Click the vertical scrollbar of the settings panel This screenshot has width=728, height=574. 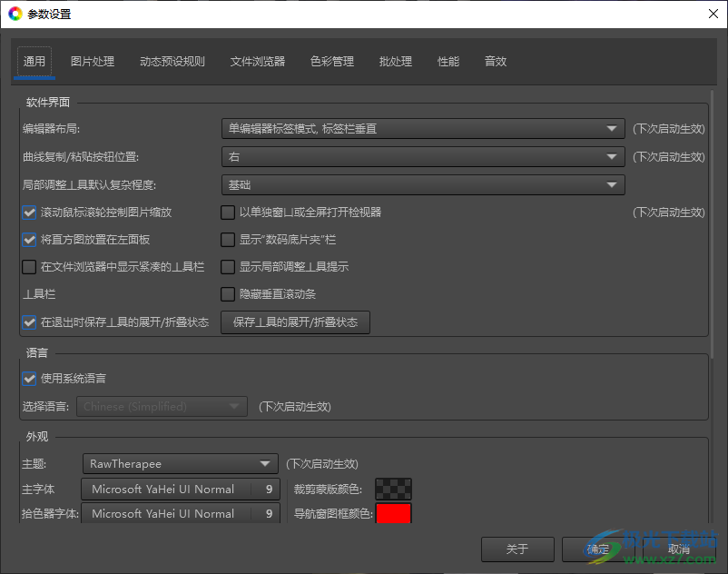pyautogui.click(x=713, y=223)
